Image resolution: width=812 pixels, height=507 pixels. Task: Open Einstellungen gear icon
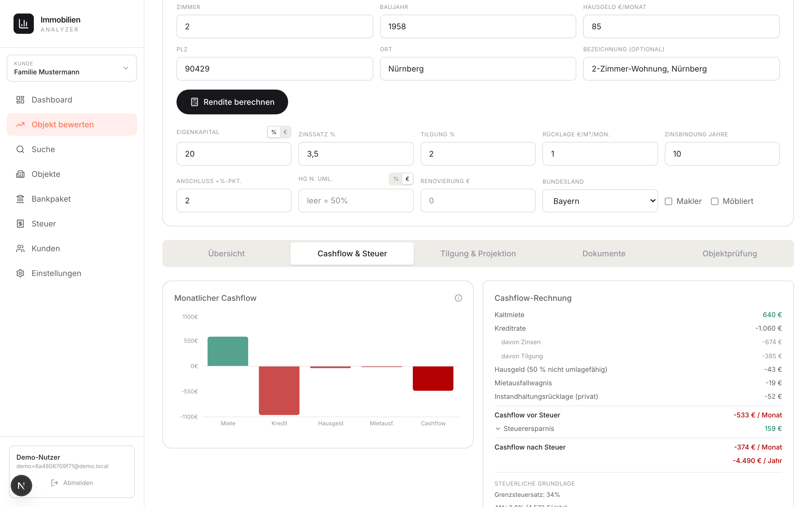(x=20, y=273)
